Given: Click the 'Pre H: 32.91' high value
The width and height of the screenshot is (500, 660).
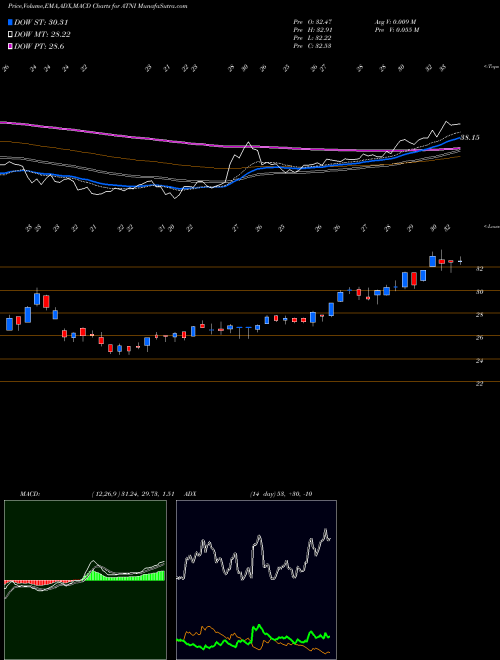Looking at the screenshot, I should pyautogui.click(x=313, y=30).
